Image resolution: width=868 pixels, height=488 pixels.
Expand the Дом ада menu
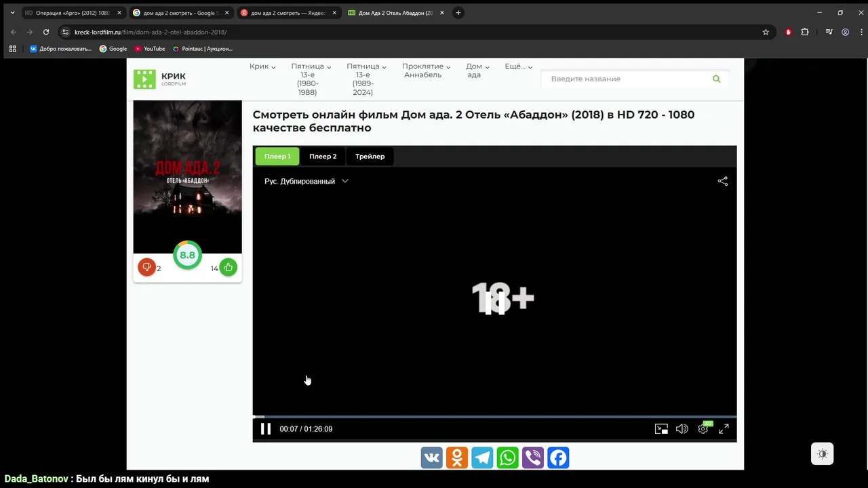477,70
